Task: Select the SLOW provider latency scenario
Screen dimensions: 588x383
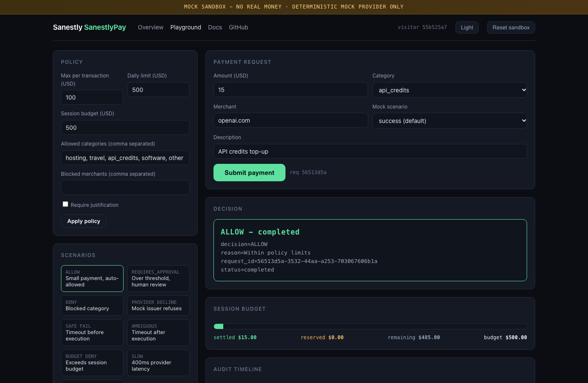Action: coord(158,363)
